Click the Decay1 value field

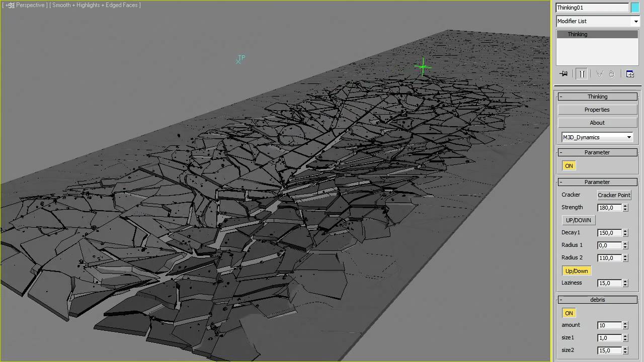[609, 233]
